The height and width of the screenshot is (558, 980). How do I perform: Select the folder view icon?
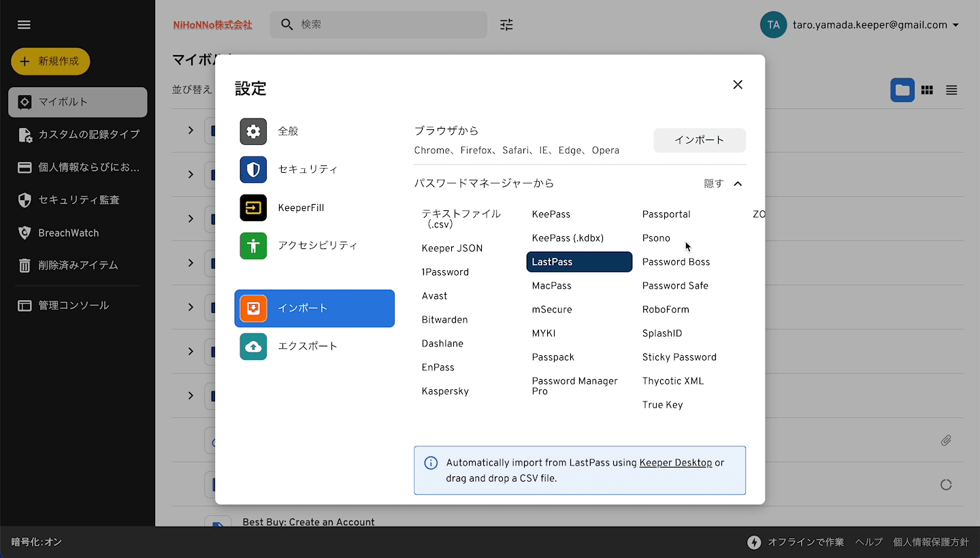902,90
